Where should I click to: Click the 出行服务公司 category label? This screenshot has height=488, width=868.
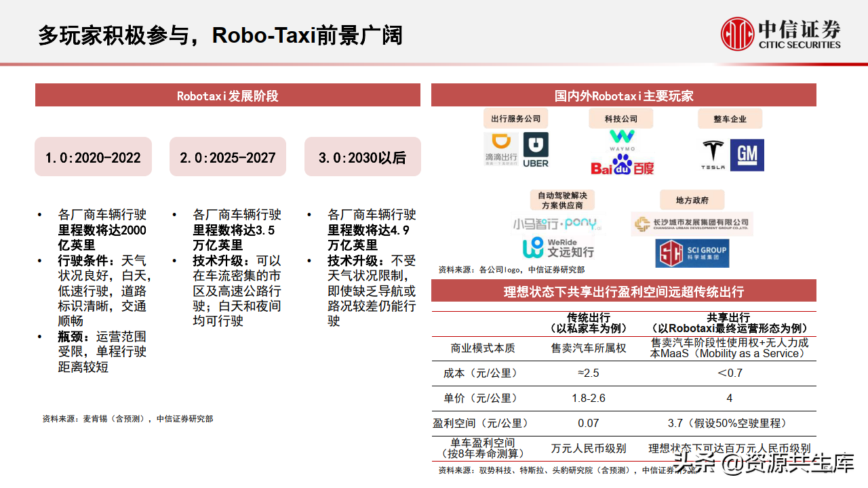click(x=516, y=119)
